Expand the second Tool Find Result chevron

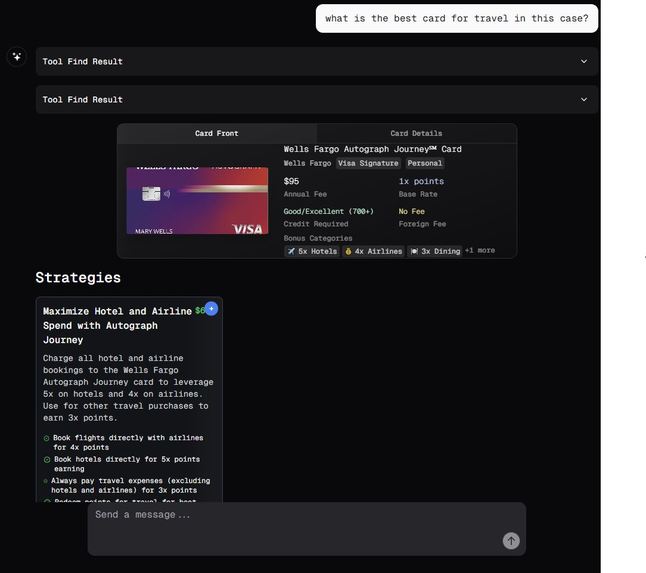584,99
